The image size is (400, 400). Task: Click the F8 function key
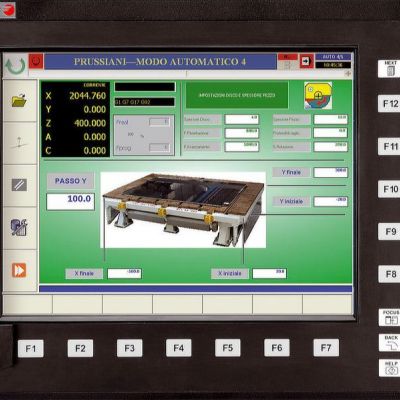[390, 274]
